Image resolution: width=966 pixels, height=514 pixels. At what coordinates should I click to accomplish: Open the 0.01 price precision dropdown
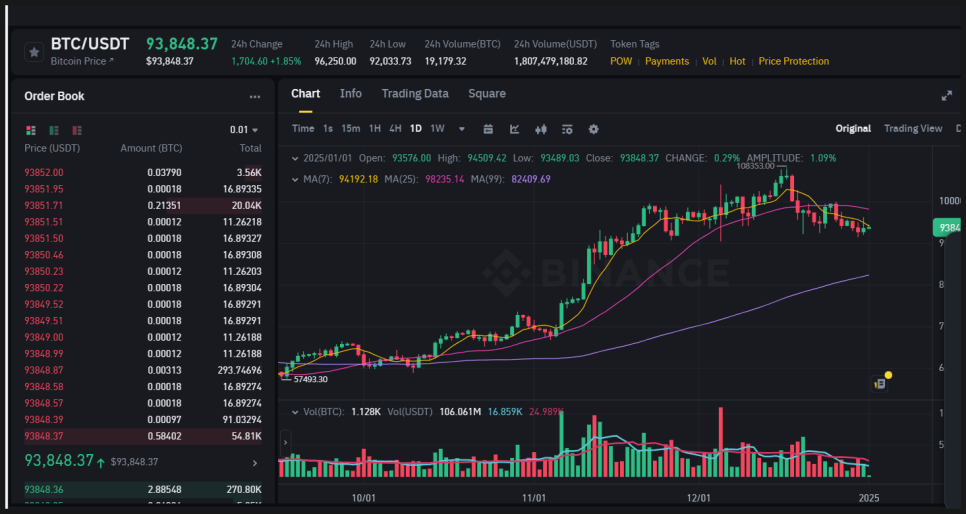(x=244, y=129)
